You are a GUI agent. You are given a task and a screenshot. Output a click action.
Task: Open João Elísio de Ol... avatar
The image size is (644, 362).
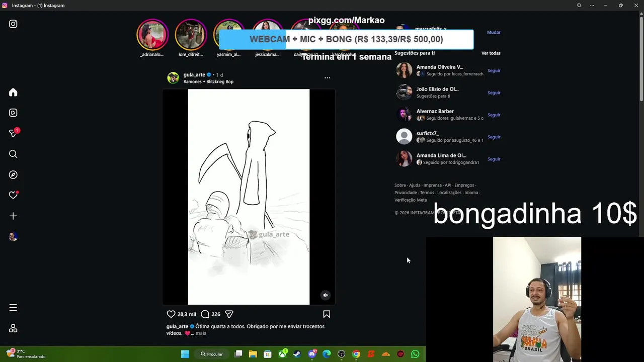[x=404, y=92]
